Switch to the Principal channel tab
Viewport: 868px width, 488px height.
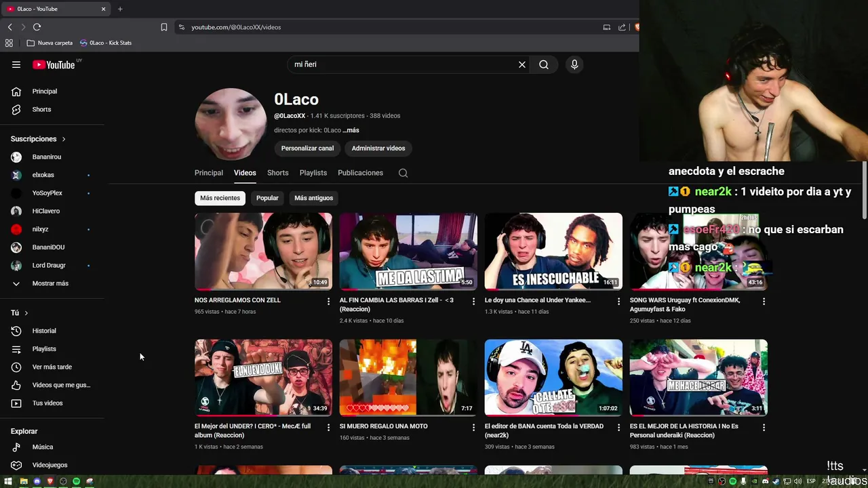tap(209, 173)
